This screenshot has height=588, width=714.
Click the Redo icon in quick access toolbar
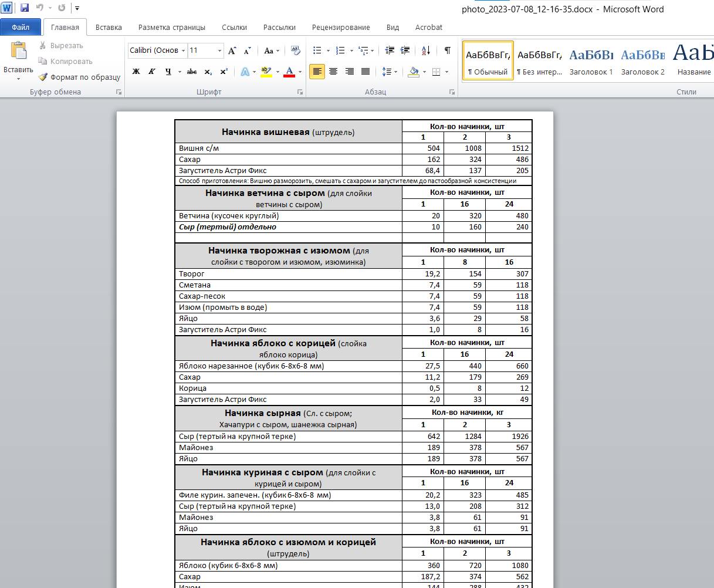(62, 8)
